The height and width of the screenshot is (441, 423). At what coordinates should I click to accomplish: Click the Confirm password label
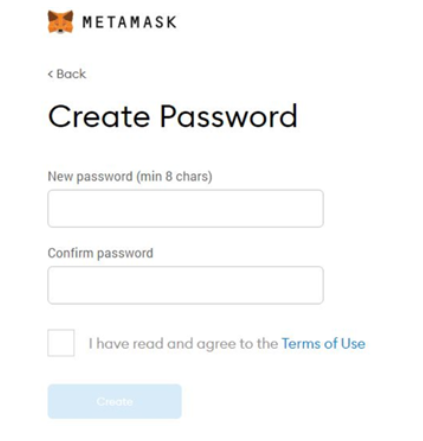(x=100, y=253)
